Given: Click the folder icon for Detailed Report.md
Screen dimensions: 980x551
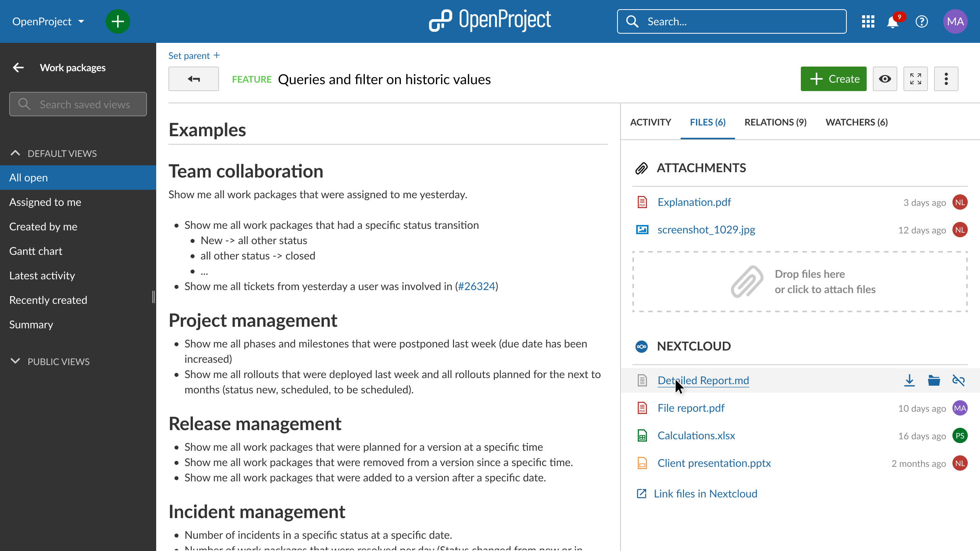Looking at the screenshot, I should (934, 380).
